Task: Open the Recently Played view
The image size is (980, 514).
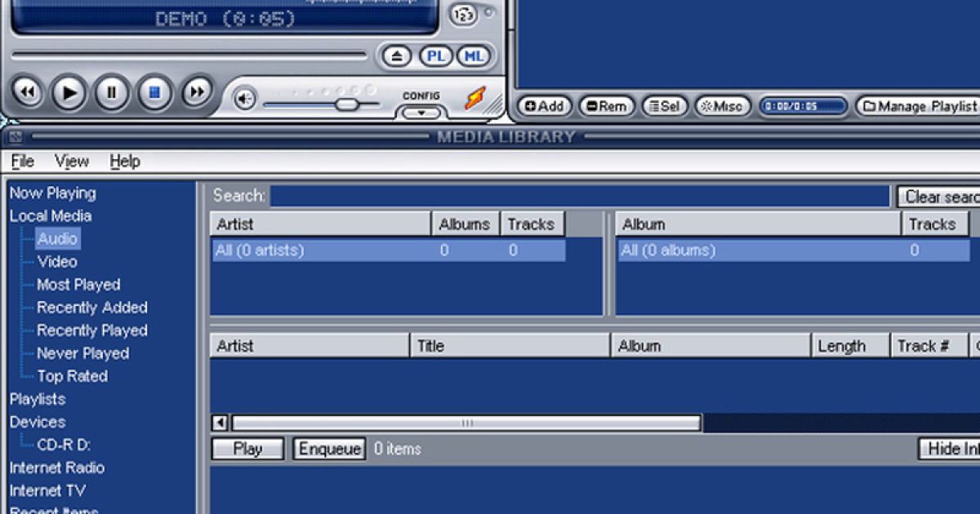Action: point(92,330)
